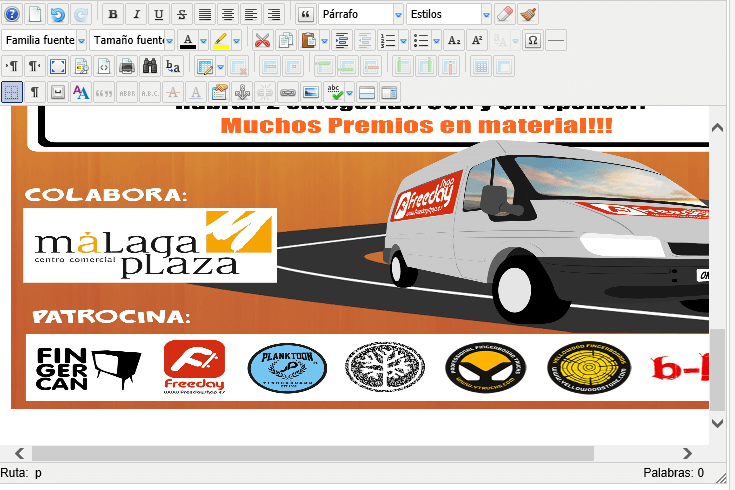Click the horizontal scrollbar thumb
The width and height of the screenshot is (735, 490).
313,453
